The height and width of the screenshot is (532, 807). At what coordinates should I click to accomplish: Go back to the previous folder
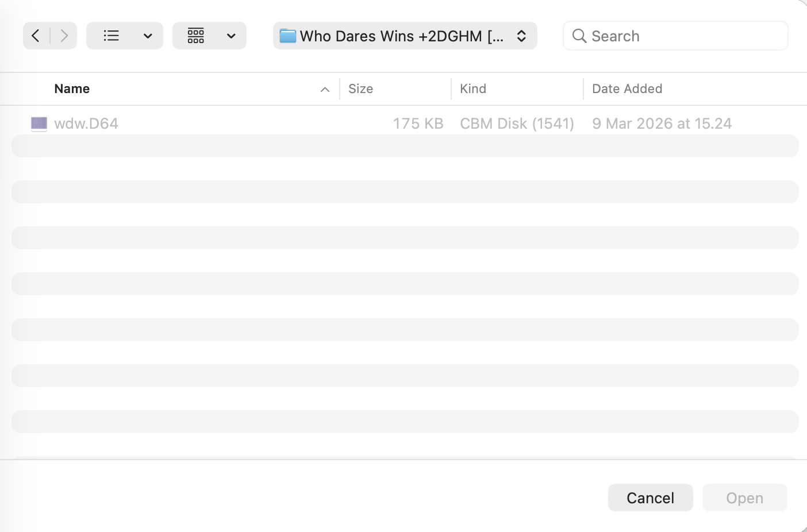click(36, 36)
